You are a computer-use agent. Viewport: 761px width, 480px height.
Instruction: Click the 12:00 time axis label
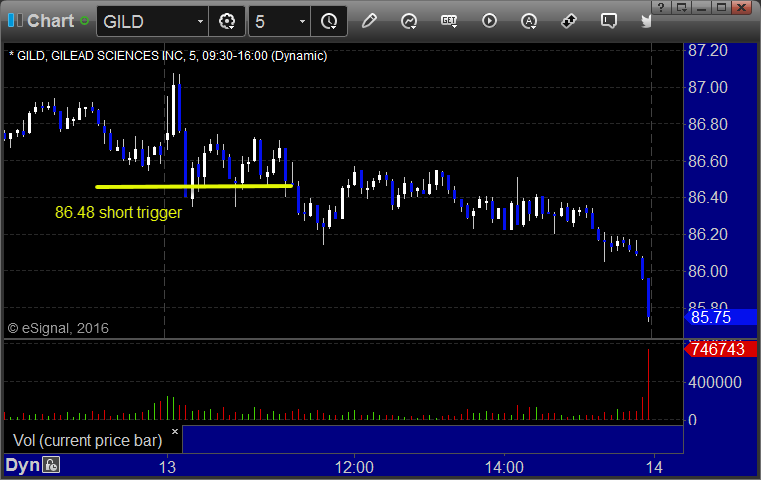(x=354, y=467)
